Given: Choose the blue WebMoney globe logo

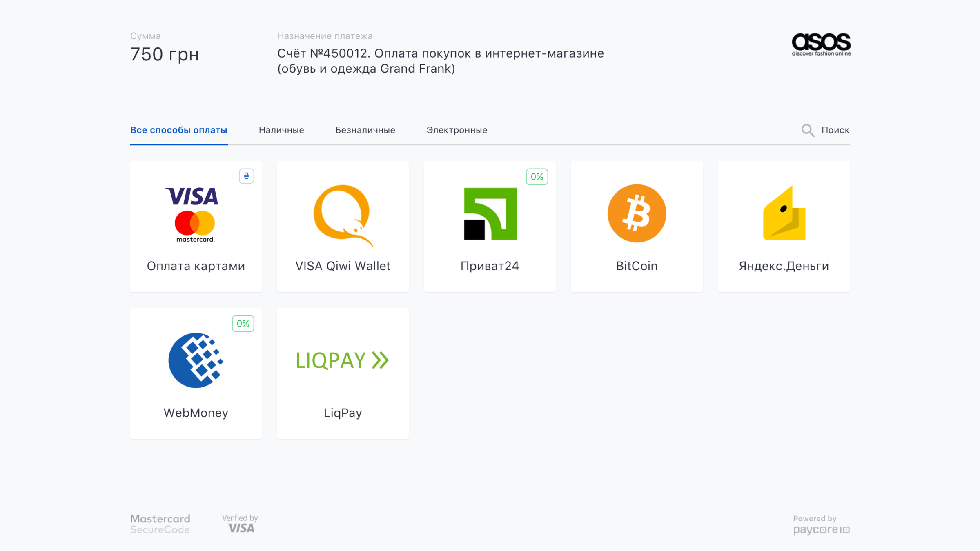Looking at the screenshot, I should pyautogui.click(x=196, y=360).
